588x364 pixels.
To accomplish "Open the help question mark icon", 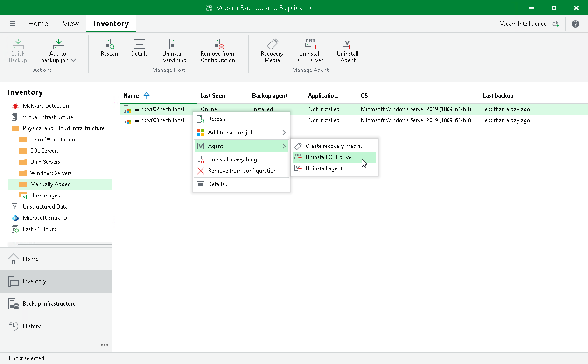I will (x=575, y=24).
